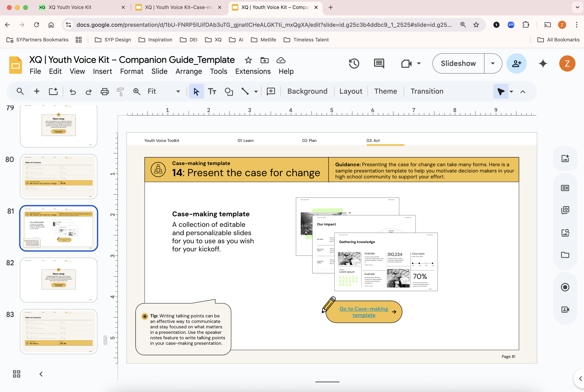Select the Text box tool
The width and height of the screenshot is (584, 392).
point(212,92)
